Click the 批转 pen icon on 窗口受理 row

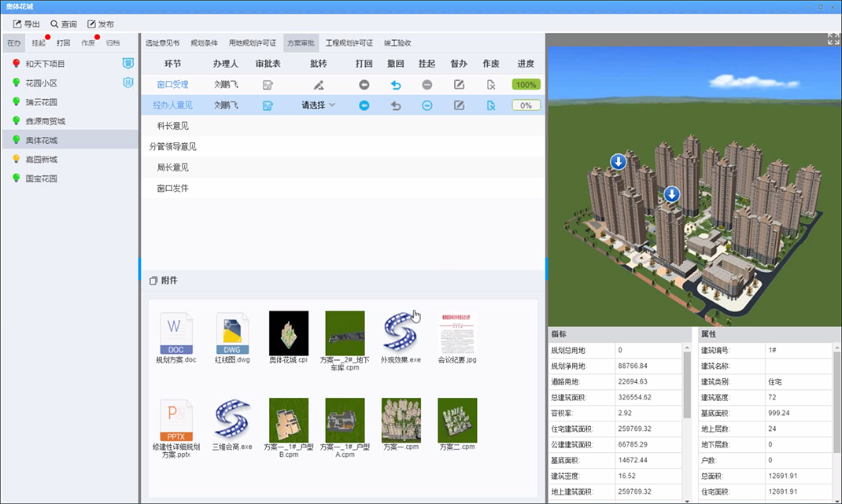[317, 84]
